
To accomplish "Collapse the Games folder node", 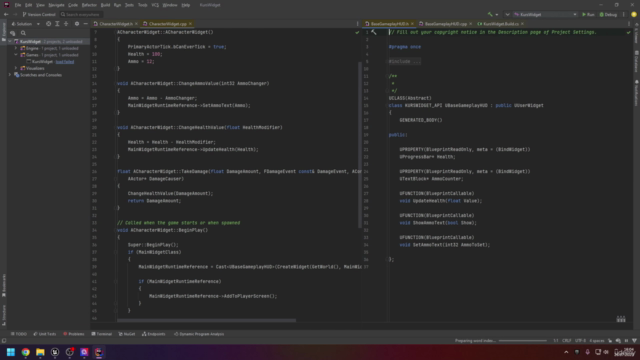I will (16, 55).
